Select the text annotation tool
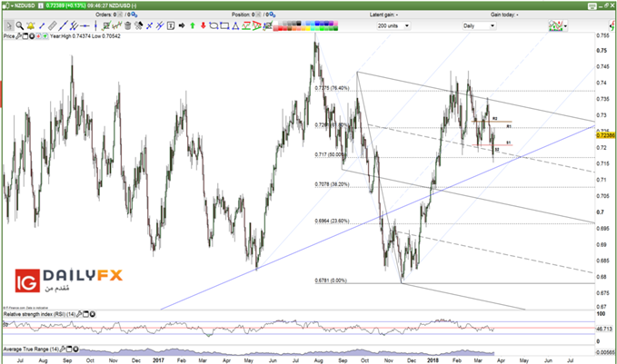617x364 pixels. 171,26
